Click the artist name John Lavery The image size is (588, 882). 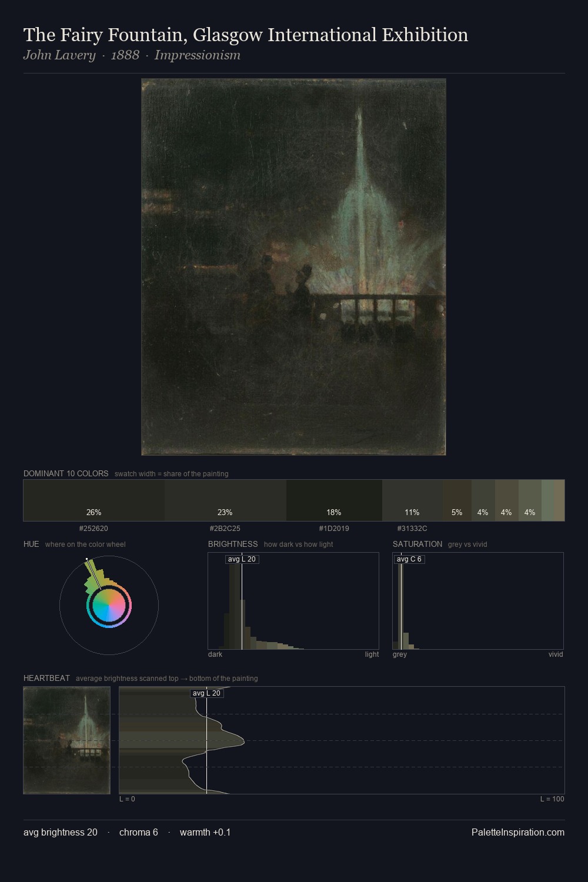59,55
